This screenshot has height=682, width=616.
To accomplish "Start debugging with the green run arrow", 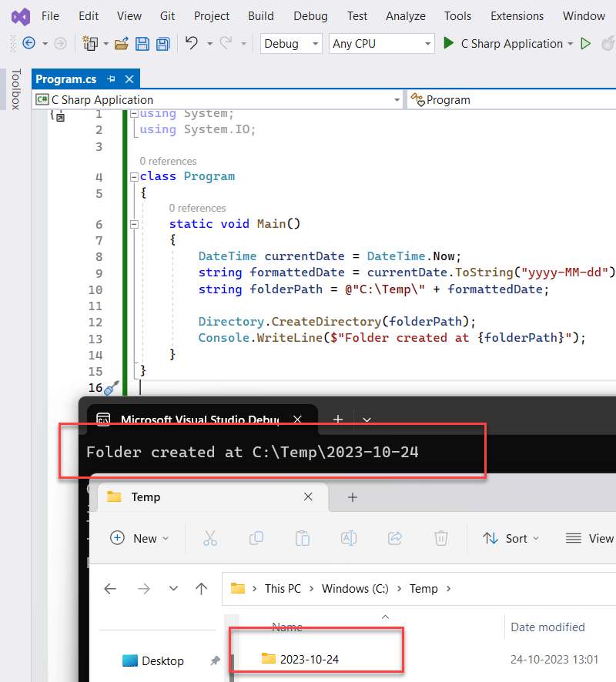I will coord(449,43).
